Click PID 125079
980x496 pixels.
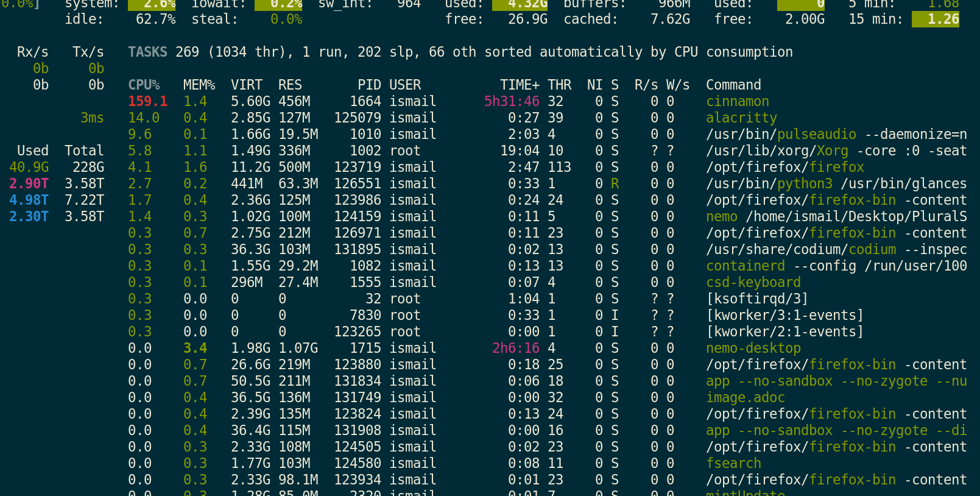[x=358, y=118]
